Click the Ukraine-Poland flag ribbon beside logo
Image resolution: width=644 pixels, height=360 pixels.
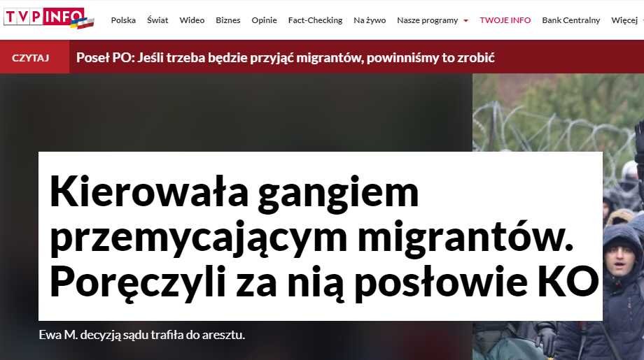(x=83, y=23)
